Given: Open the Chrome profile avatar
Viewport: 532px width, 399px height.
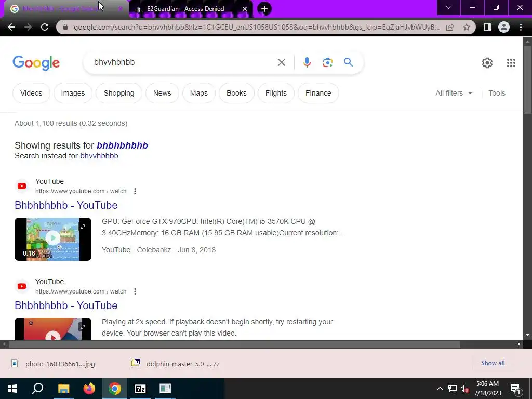Looking at the screenshot, I should (504, 27).
